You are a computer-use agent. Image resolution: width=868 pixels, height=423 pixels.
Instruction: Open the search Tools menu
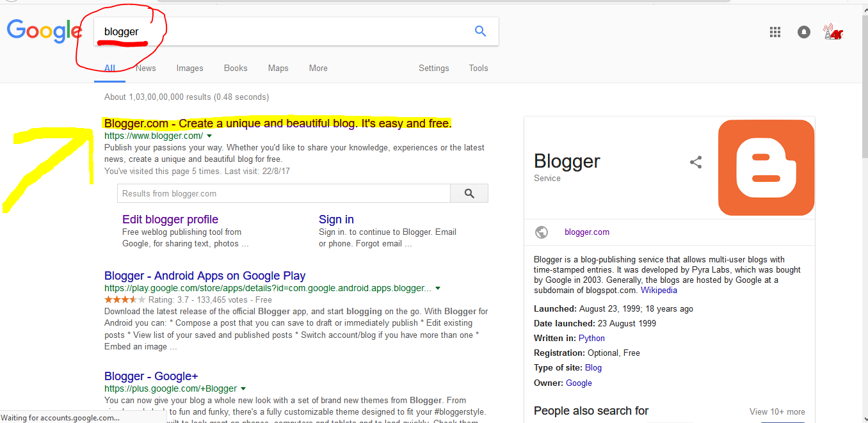pos(478,68)
